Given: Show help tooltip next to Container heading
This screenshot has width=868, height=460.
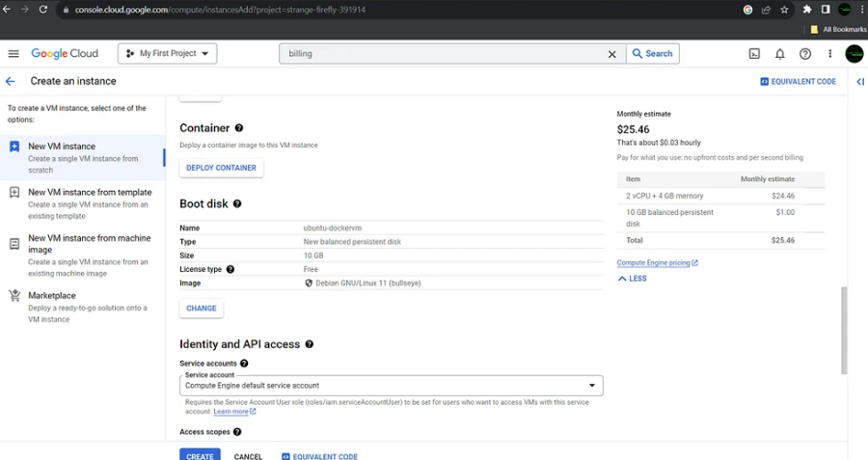Looking at the screenshot, I should tap(238, 128).
